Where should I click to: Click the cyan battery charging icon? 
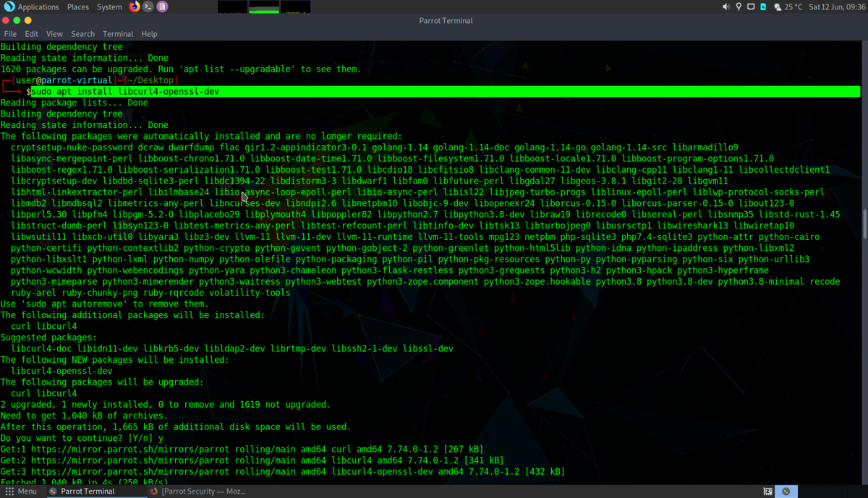pyautogui.click(x=762, y=7)
